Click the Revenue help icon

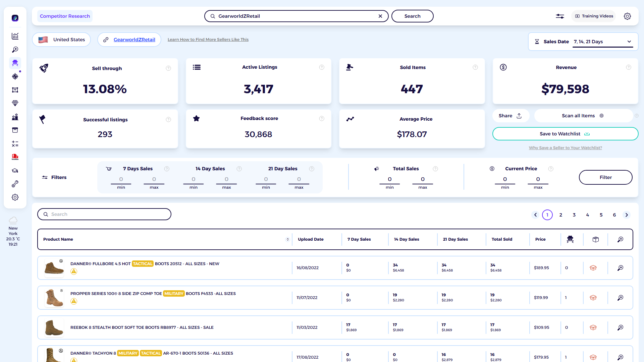[x=629, y=67]
